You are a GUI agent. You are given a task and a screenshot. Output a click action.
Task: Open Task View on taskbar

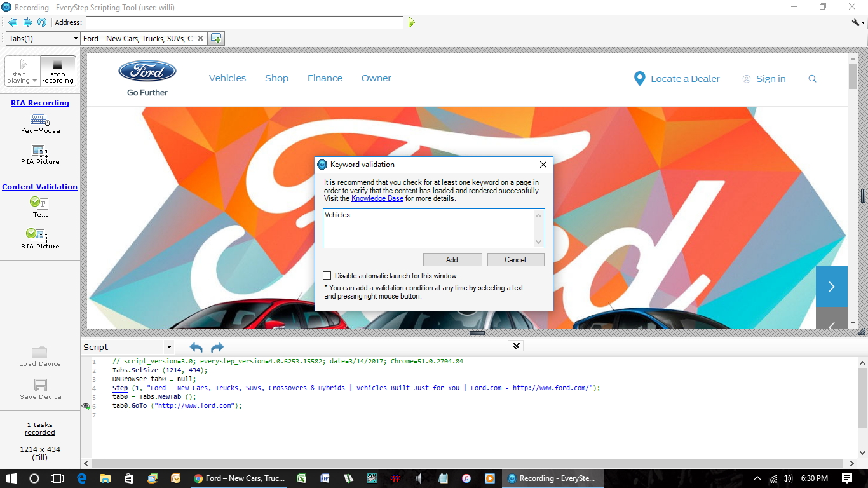[x=57, y=478]
